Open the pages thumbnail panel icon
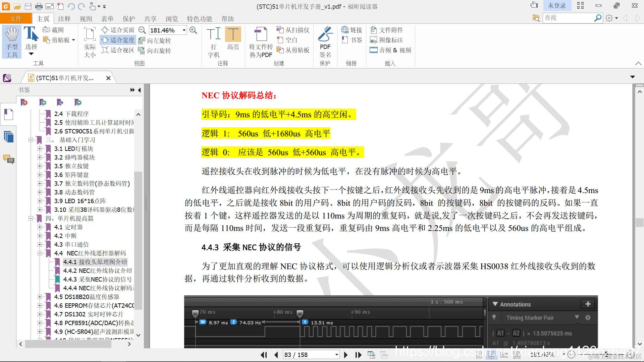The height and width of the screenshot is (362, 644). pos(8,137)
